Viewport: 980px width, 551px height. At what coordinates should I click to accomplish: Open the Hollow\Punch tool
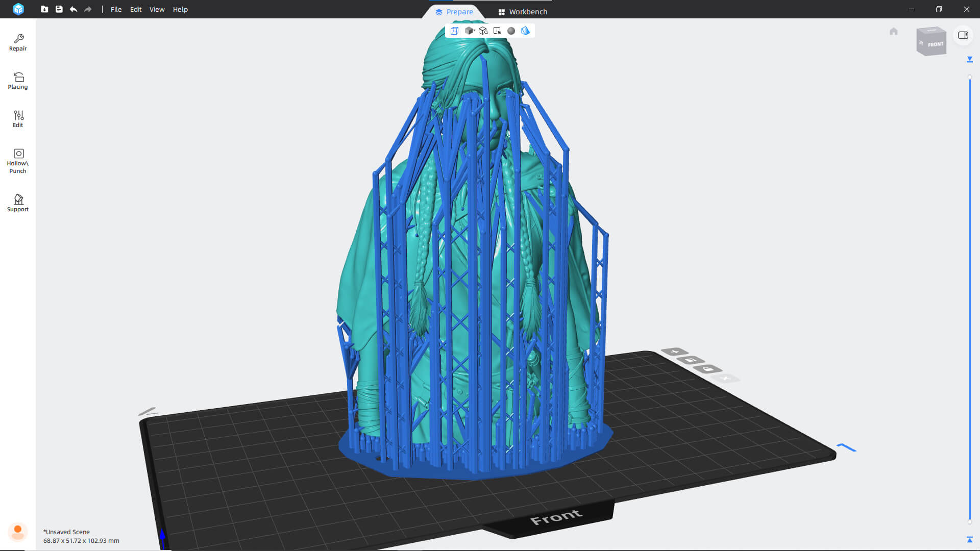18,161
